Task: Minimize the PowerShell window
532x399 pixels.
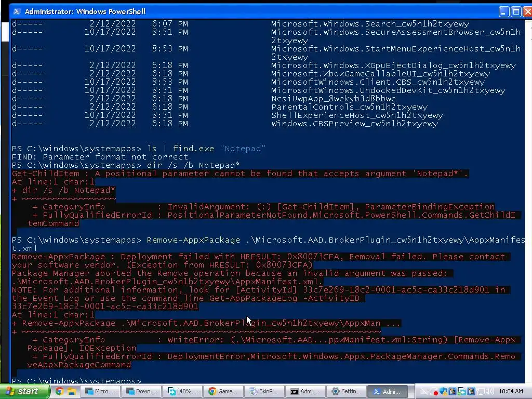Action: coord(504,12)
